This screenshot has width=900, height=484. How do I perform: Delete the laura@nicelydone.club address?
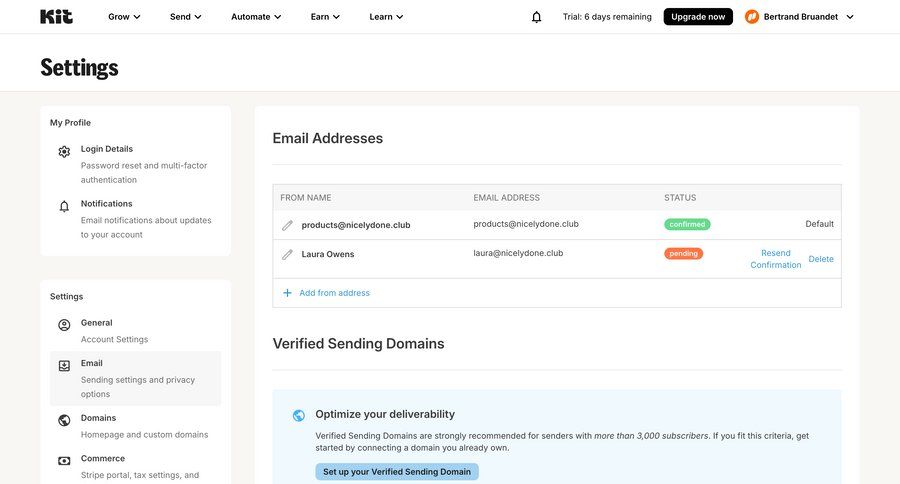pyautogui.click(x=821, y=259)
